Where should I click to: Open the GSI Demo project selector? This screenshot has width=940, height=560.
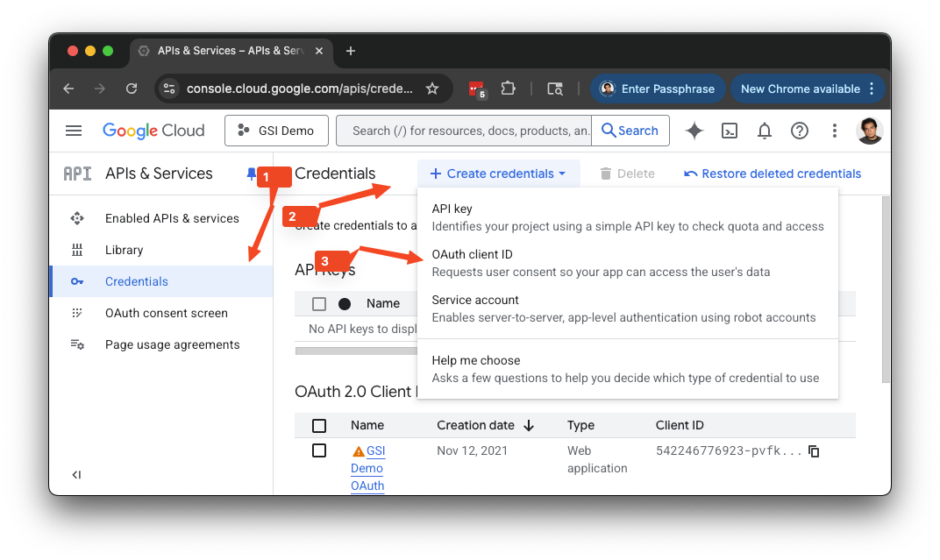click(x=276, y=131)
